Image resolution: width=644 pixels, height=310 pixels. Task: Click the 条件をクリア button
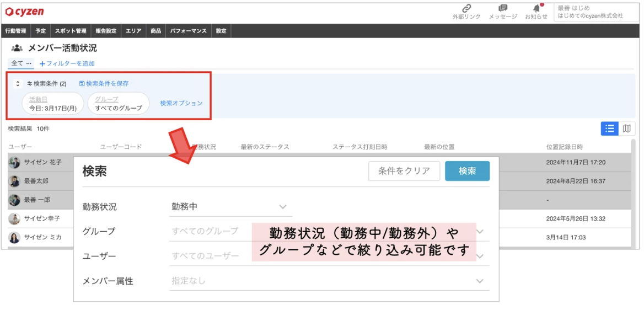coord(404,171)
